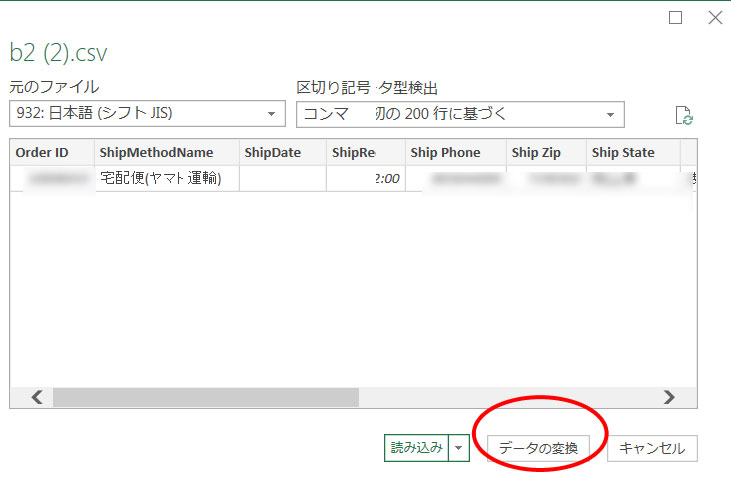Viewport: 731px width, 482px height.
Task: Click the refresh preview document icon
Action: [684, 115]
